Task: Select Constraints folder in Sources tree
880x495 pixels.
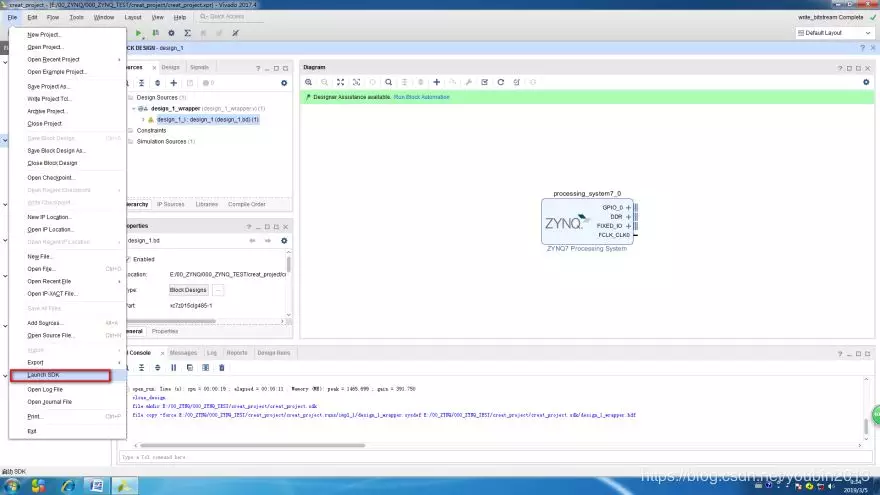Action: tap(151, 130)
